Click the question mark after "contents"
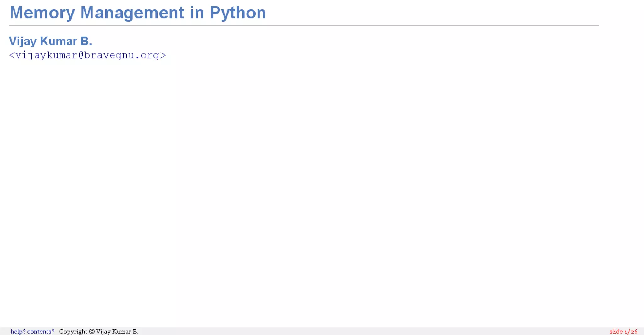 (x=53, y=332)
